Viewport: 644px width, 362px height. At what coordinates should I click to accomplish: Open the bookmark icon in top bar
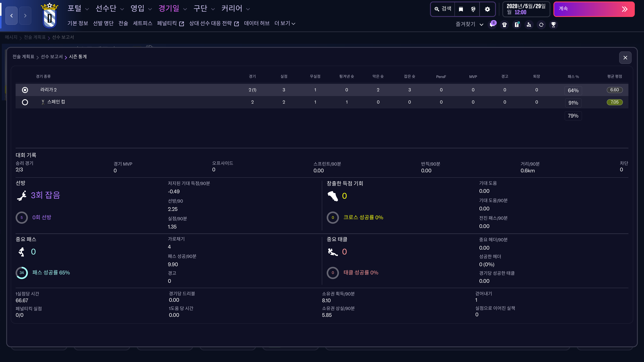[461, 9]
